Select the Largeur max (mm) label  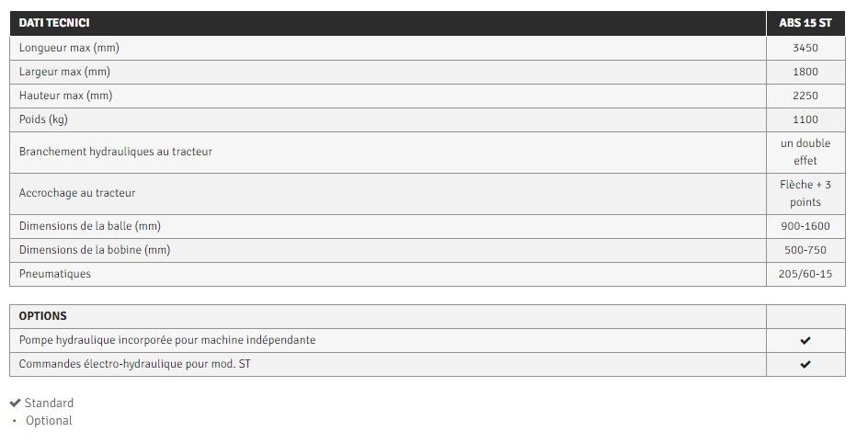pyautogui.click(x=64, y=72)
